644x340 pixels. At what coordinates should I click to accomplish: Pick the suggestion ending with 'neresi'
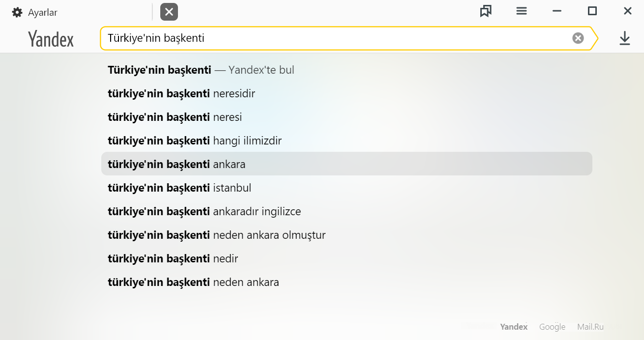click(347, 117)
